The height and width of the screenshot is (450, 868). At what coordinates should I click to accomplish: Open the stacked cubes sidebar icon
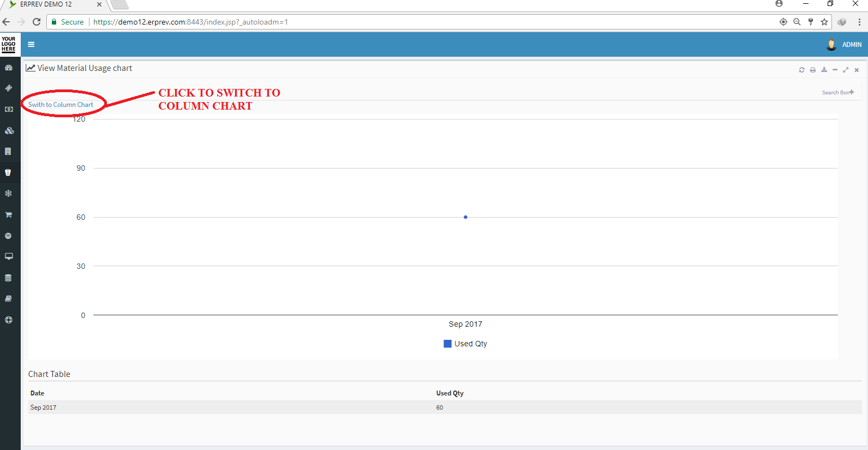pyautogui.click(x=9, y=130)
